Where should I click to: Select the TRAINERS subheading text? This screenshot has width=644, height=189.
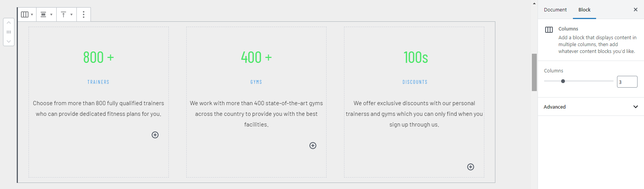click(98, 82)
